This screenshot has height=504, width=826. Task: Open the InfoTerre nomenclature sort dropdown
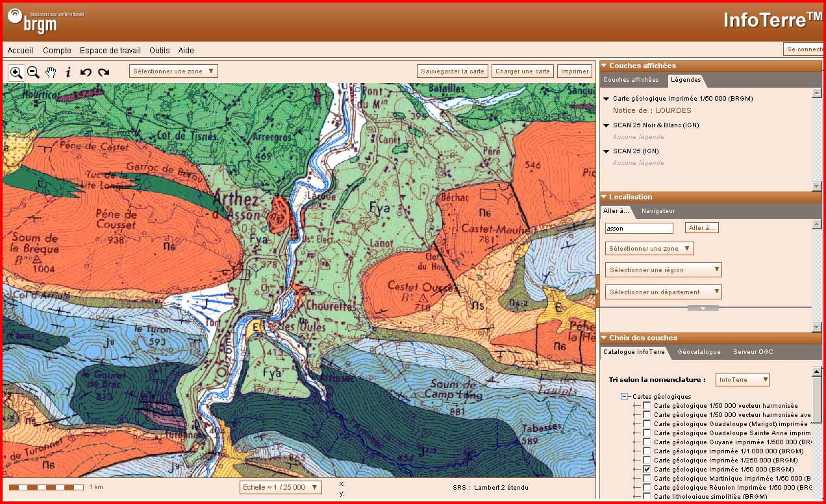(742, 379)
